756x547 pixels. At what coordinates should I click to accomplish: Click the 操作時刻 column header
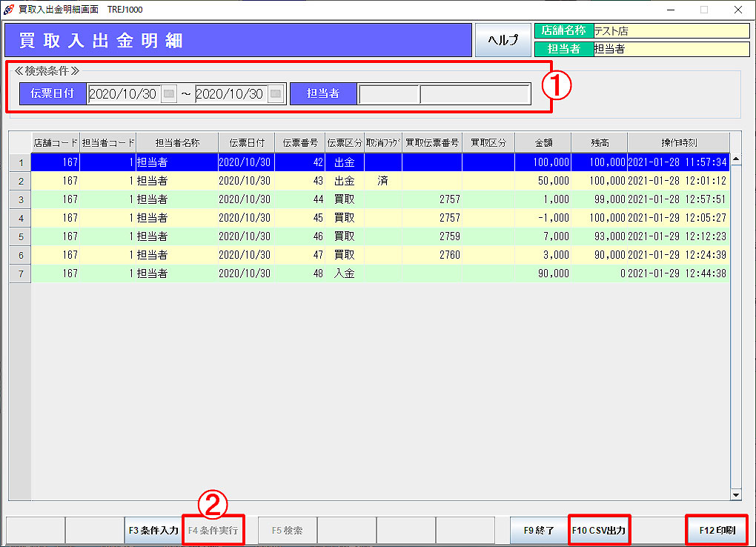678,142
